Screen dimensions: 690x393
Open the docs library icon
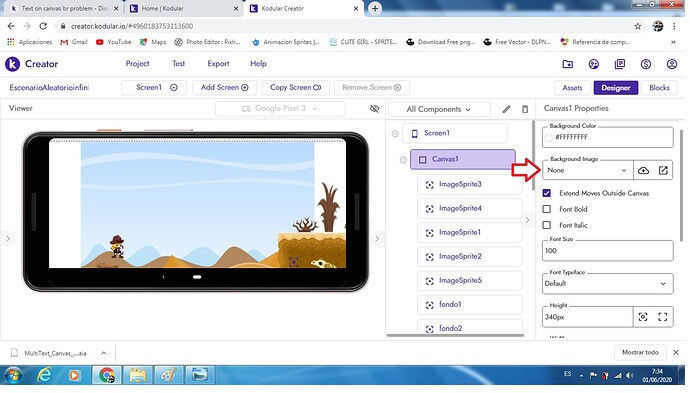point(620,64)
